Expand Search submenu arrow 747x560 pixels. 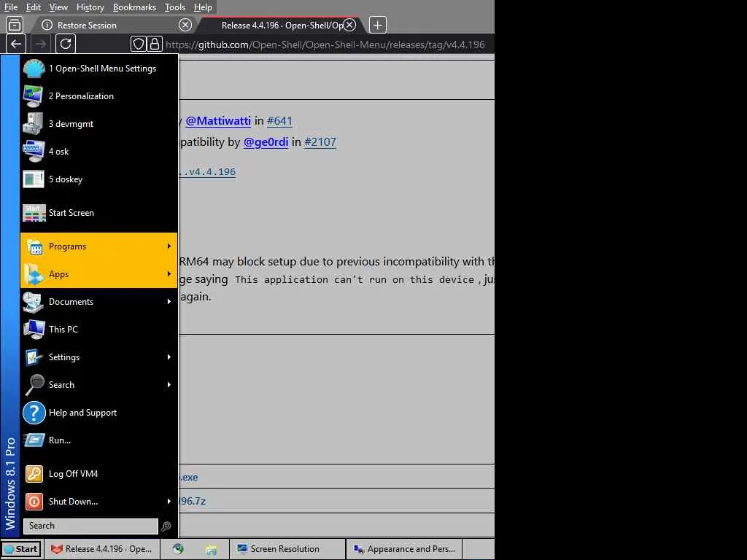tap(169, 385)
